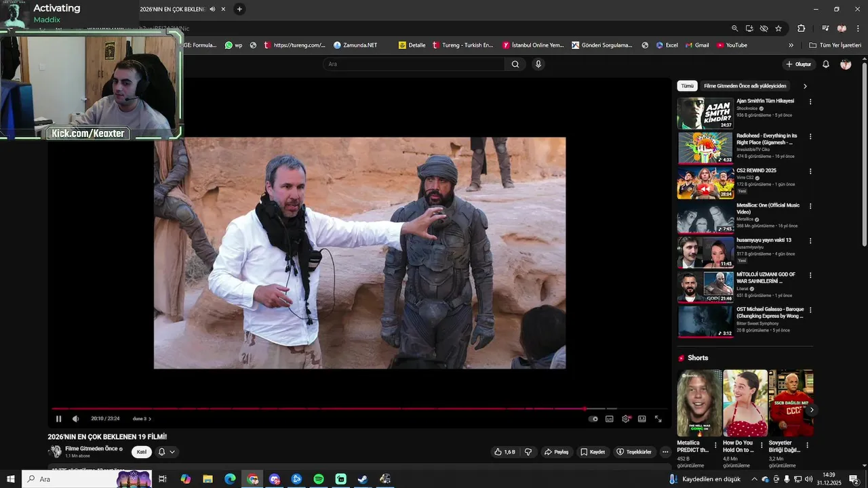Open the Filme Gitmeden Önce channel link
Viewport: 868px width, 488px height.
coord(93,449)
